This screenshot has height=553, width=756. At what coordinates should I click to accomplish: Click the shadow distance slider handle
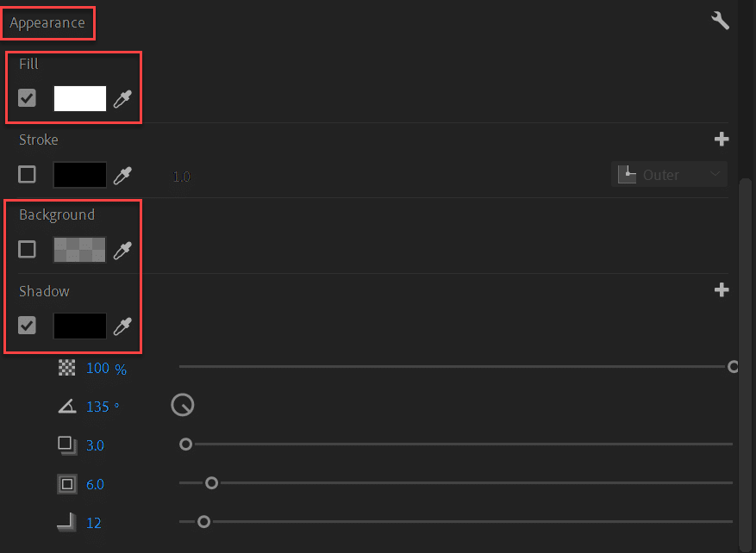(x=185, y=444)
